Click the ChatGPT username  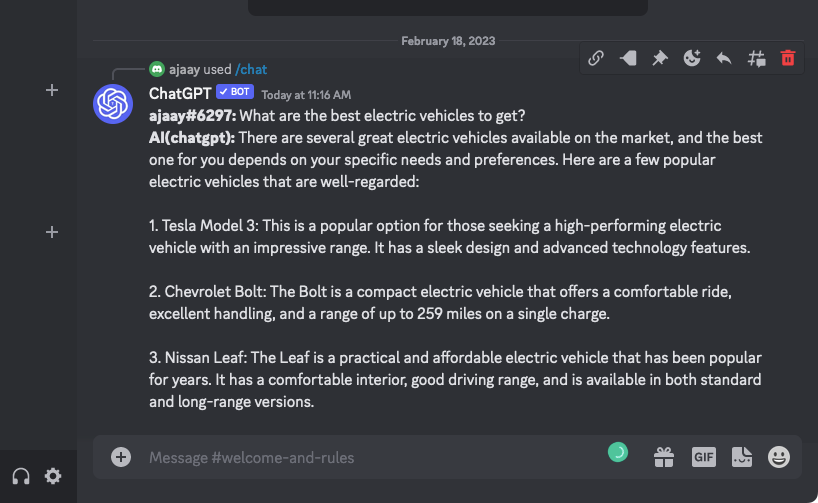point(179,93)
